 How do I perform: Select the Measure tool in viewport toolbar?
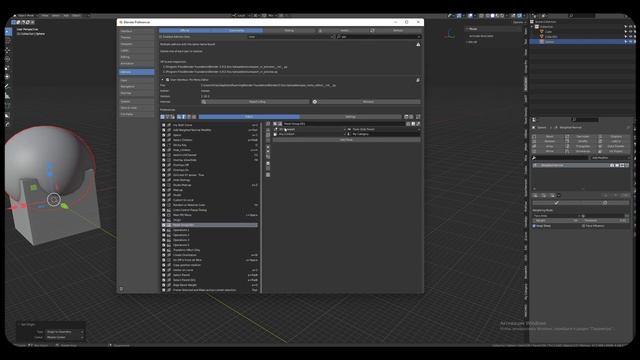click(8, 96)
